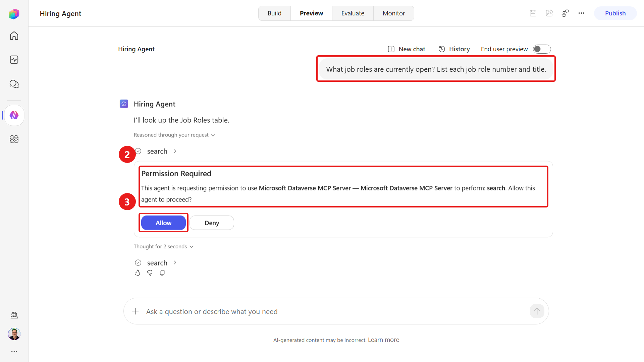Click the Hiring Agent avatar icon
Image resolution: width=644 pixels, height=362 pixels.
pyautogui.click(x=124, y=104)
